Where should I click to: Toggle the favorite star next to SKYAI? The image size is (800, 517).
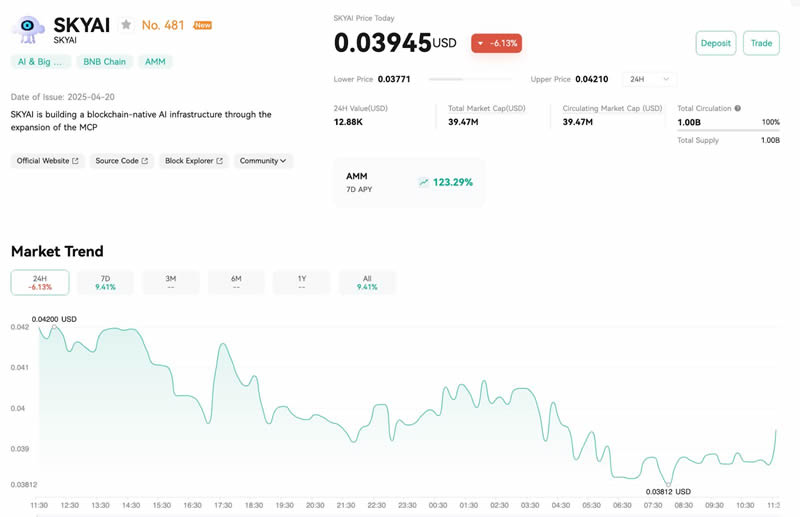click(x=126, y=24)
